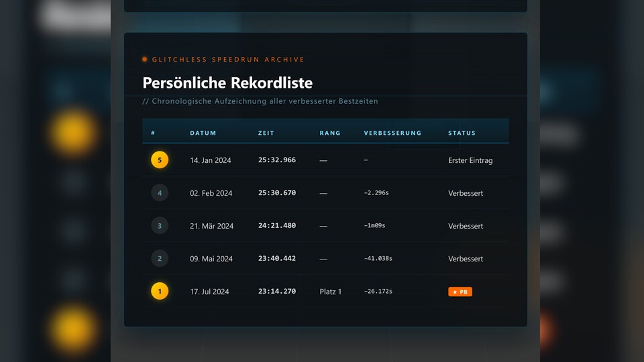Click the orange dot beside Glitchless Speedrun Archive
644x362 pixels.
[145, 60]
